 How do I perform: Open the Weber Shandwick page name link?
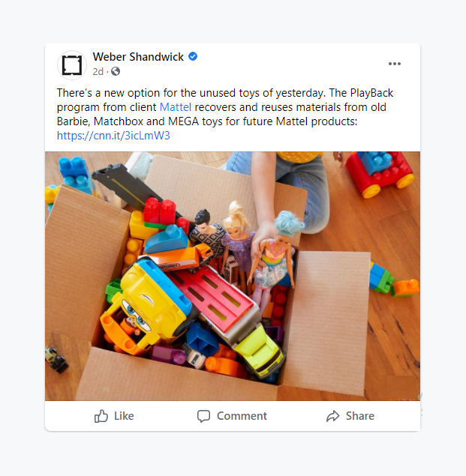(138, 57)
